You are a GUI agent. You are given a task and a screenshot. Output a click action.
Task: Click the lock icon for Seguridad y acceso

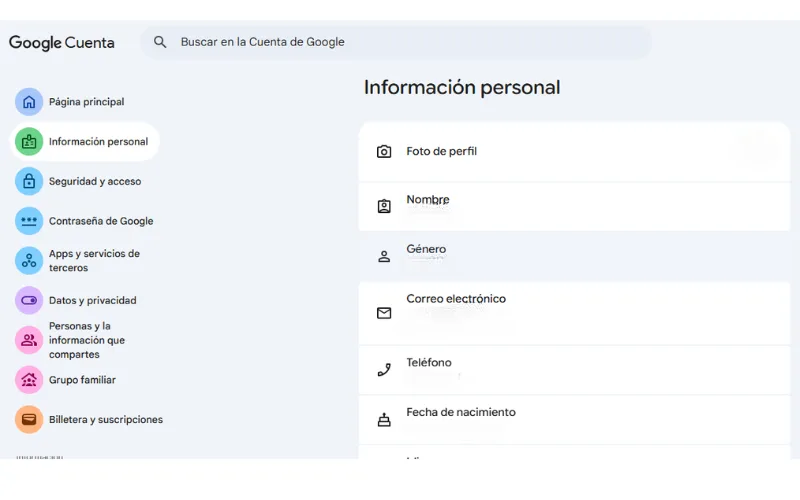pos(29,182)
